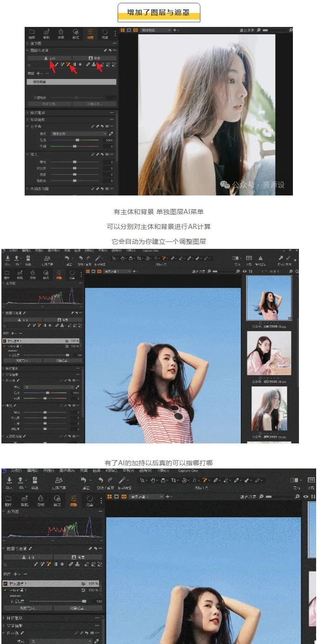Expand the 直方图 histogram panel in top screenshot

[27, 43]
